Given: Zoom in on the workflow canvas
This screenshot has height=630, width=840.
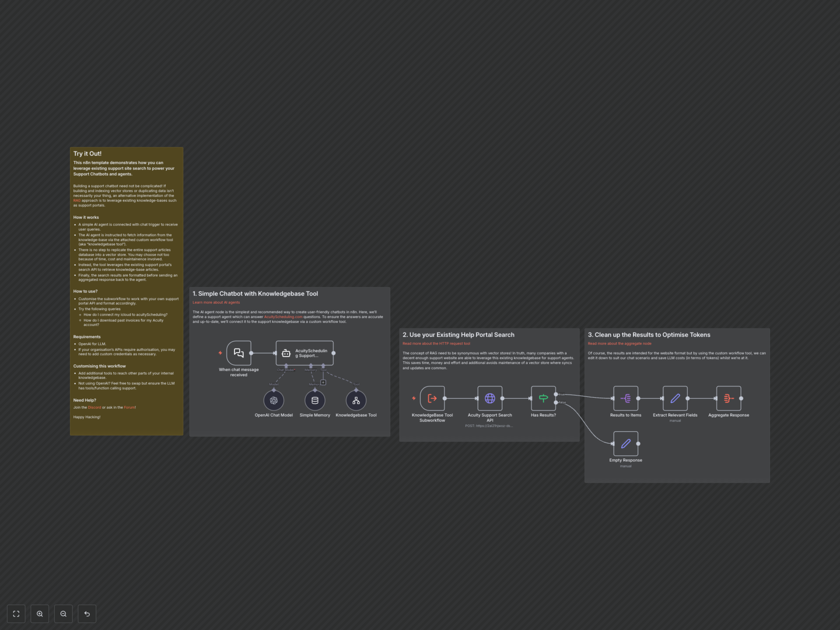Looking at the screenshot, I should click(x=40, y=614).
